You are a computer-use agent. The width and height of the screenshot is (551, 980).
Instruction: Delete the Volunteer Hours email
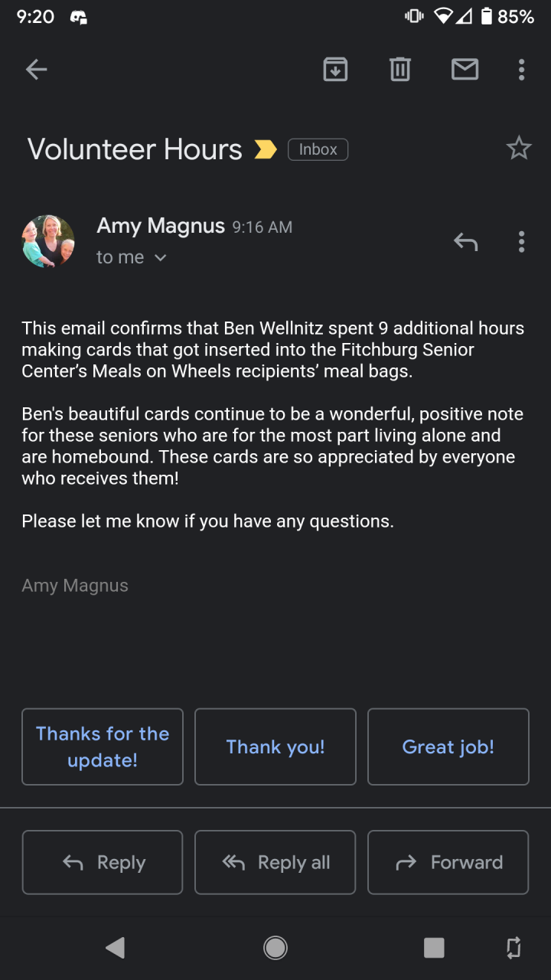399,70
